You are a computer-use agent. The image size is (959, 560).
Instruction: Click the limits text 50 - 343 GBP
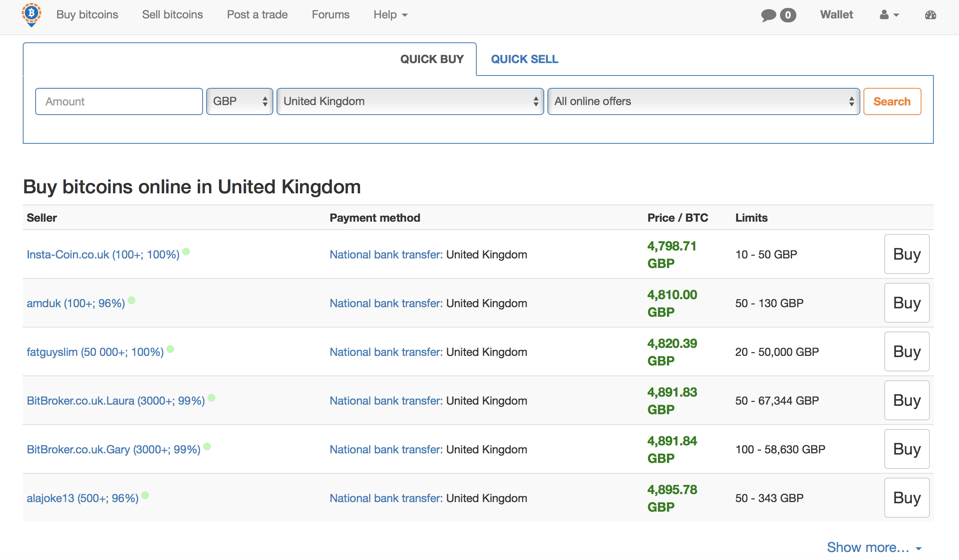point(769,498)
